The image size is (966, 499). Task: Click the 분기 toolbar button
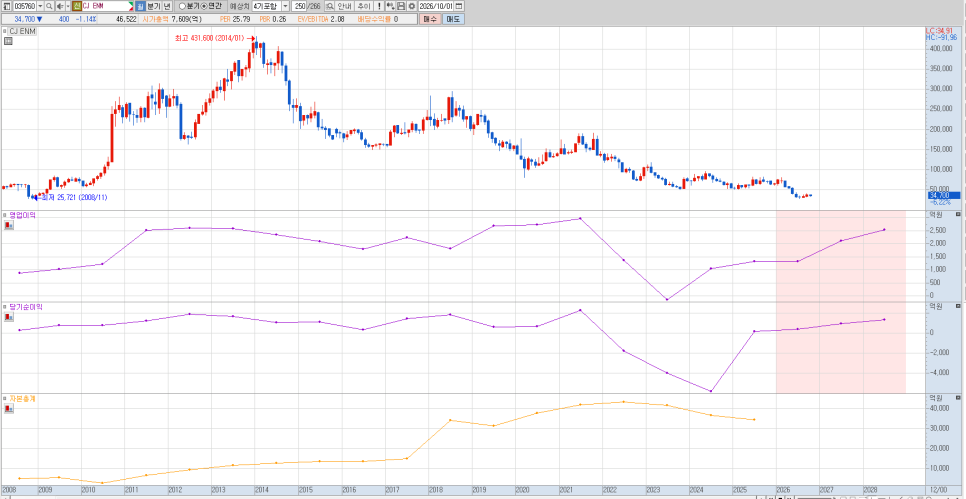[x=154, y=6]
